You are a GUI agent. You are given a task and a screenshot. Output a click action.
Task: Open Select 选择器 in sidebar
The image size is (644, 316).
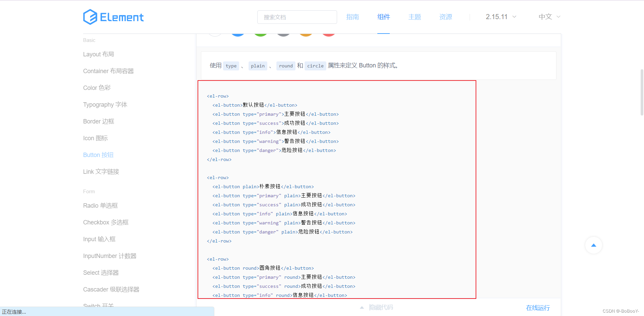(101, 273)
